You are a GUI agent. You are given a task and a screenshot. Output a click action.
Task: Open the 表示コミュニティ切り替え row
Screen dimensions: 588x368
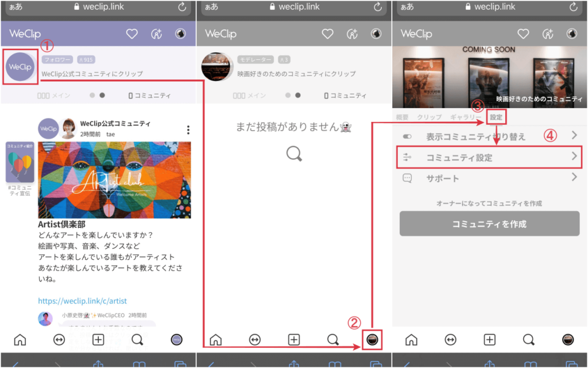click(x=489, y=136)
